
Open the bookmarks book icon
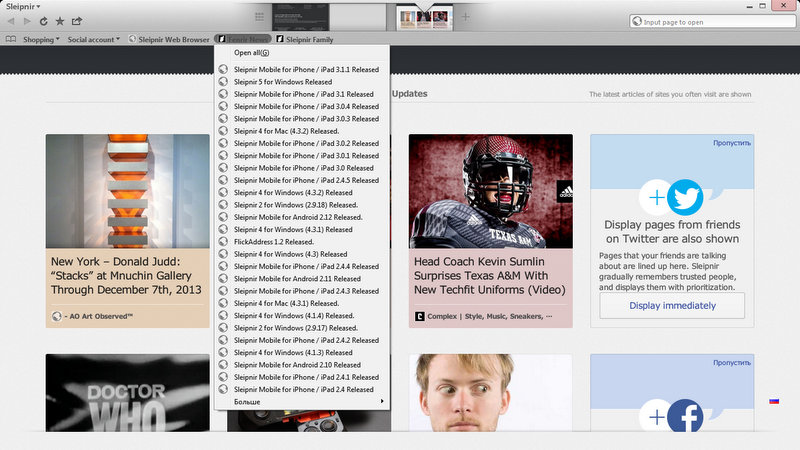pyautogui.click(x=11, y=39)
